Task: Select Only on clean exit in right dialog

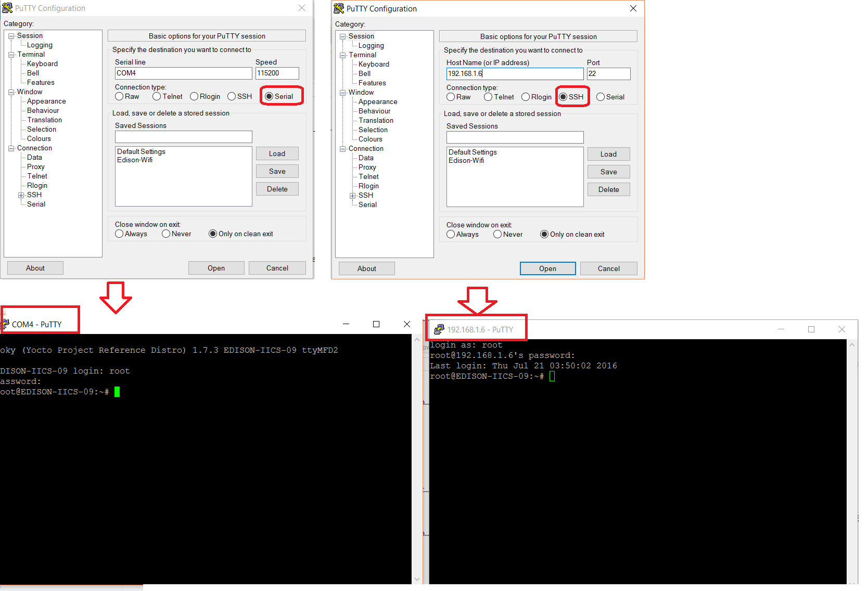Action: click(x=544, y=234)
